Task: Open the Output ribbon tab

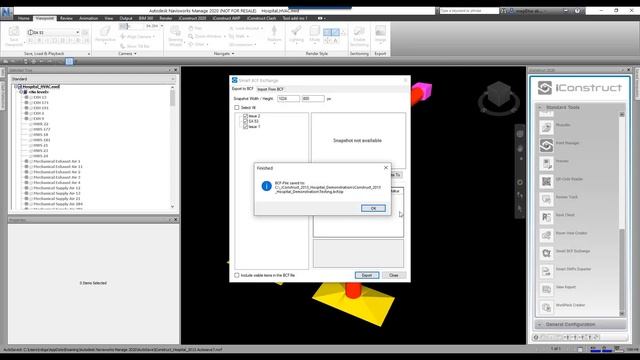Action: (x=126, y=18)
